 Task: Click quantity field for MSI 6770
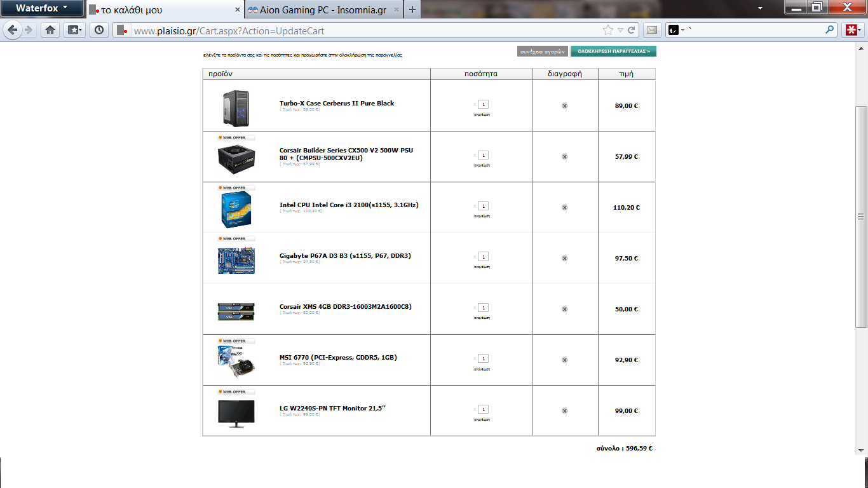(x=484, y=358)
